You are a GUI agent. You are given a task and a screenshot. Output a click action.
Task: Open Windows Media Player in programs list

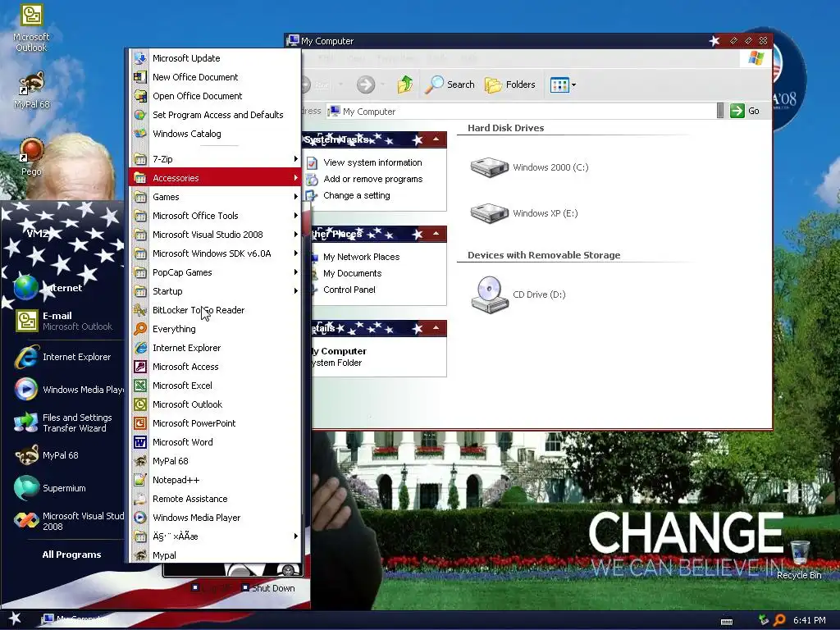click(x=214, y=518)
